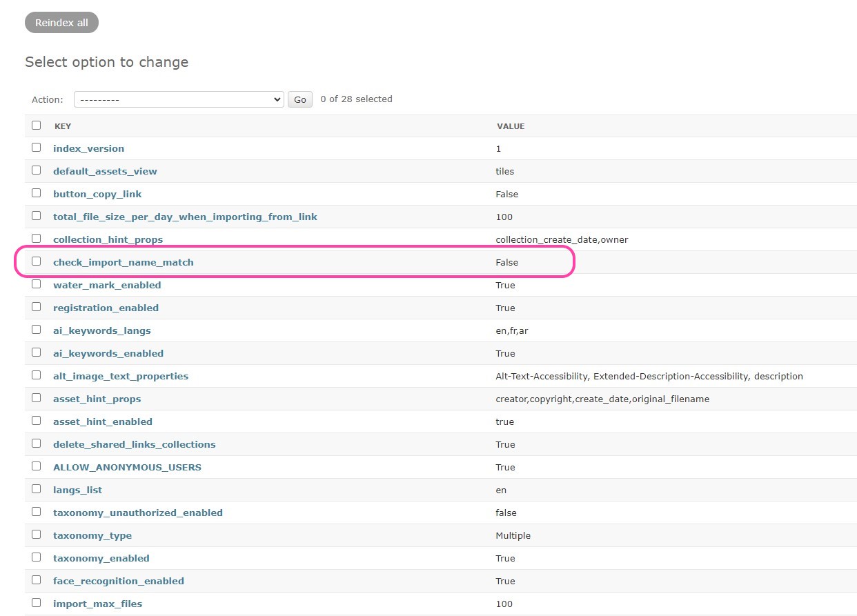Screen dimensions: 857x616
Task: Open the face_recognition_enabled option link
Action: click(x=119, y=581)
